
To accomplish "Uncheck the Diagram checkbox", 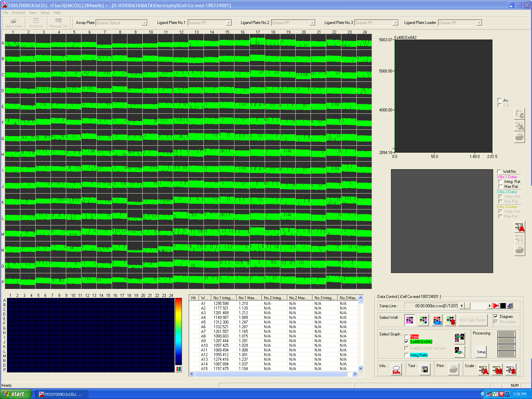I will tap(496, 317).
